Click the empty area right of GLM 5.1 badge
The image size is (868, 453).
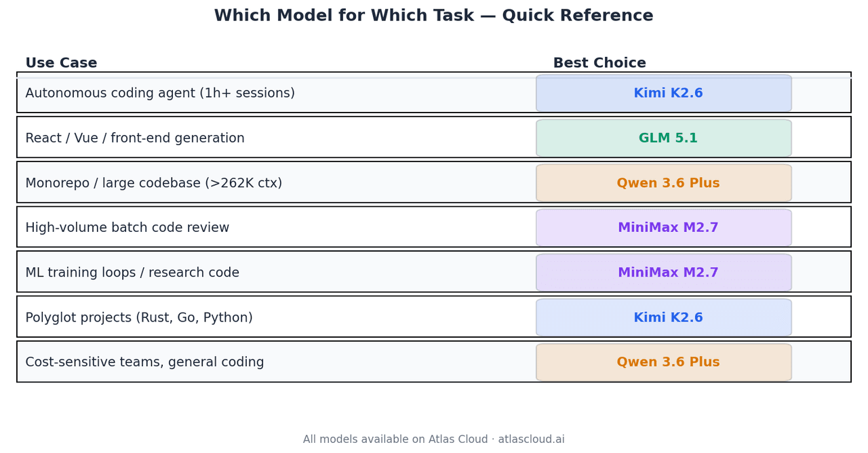pos(821,138)
